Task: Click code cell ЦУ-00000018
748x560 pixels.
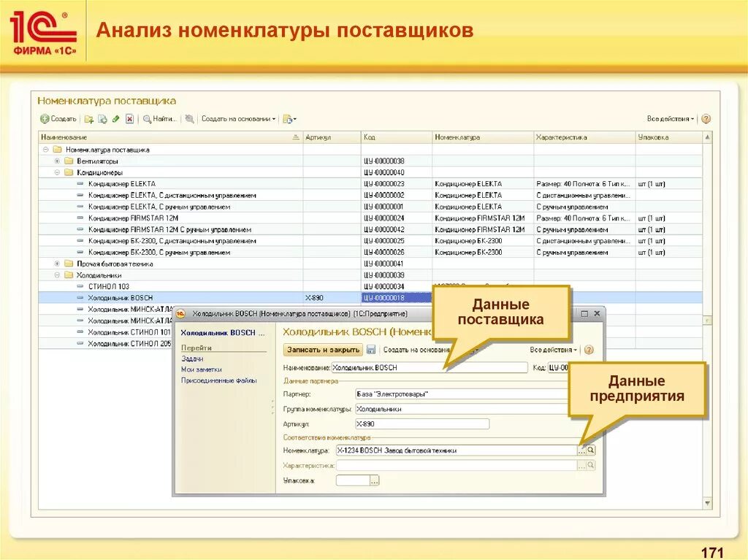Action: click(x=397, y=298)
